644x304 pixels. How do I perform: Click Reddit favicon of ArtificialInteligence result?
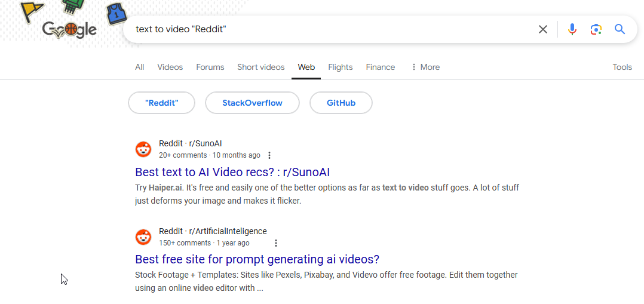(x=143, y=237)
